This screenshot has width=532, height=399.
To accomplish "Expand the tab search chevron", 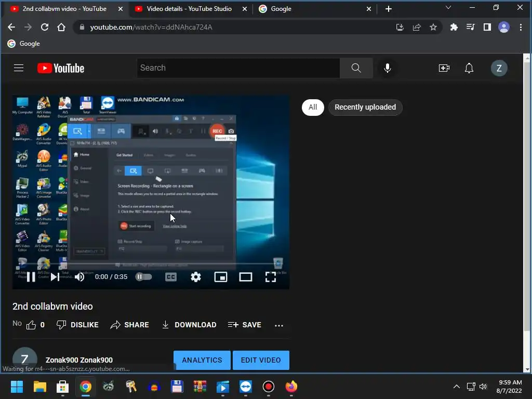I will click(x=448, y=7).
